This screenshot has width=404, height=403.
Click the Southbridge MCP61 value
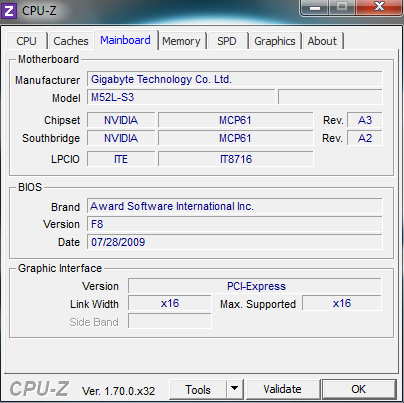[235, 138]
